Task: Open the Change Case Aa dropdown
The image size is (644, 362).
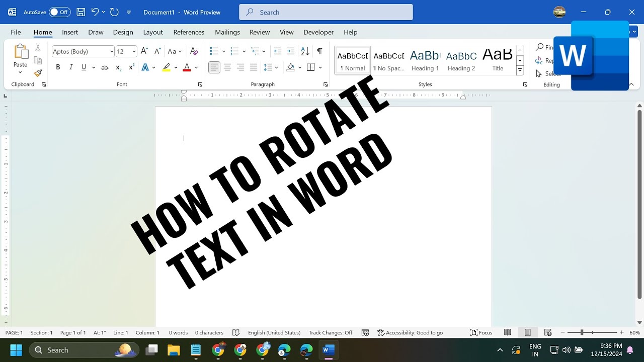Action: (175, 51)
